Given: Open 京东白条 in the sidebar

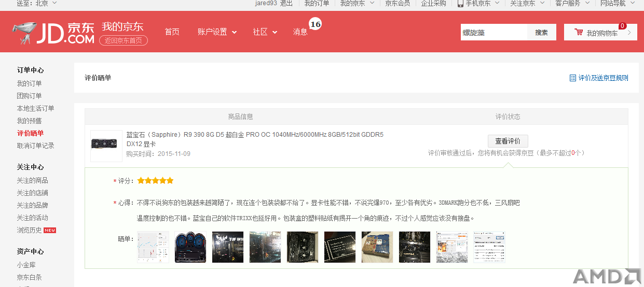Looking at the screenshot, I should tap(30, 277).
